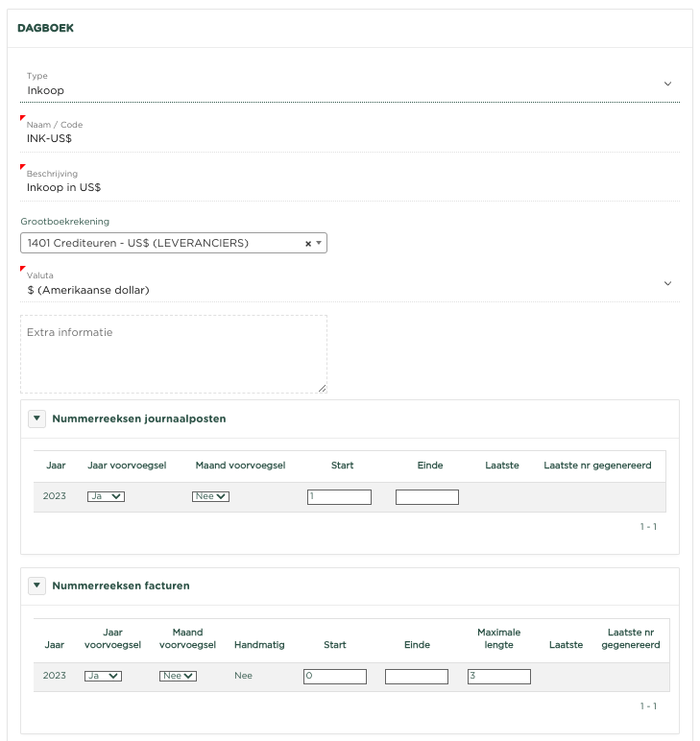Click the Naam / Code field with INK-US$
This screenshot has height=741, width=700.
(350, 138)
